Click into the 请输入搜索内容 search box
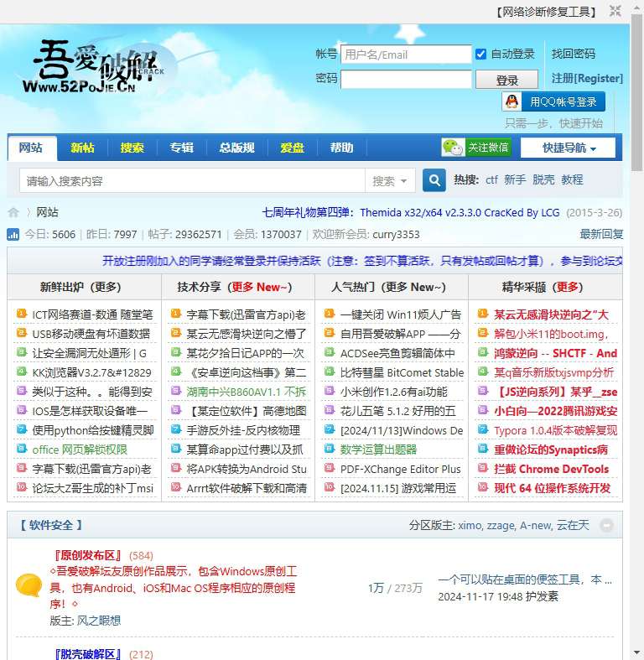 192,181
